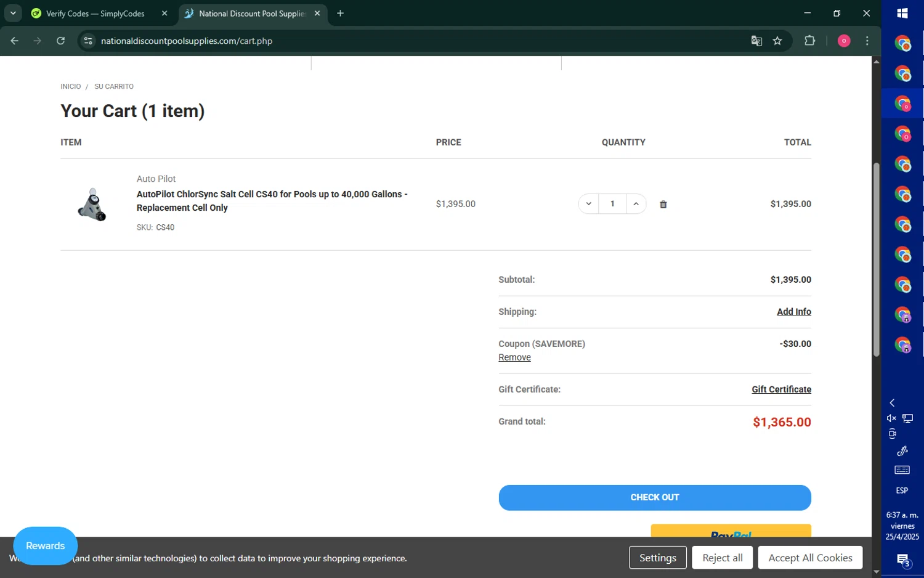Screen dimensions: 924x578
Task: Click the Your Cart (1 item) heading
Action: tap(132, 111)
